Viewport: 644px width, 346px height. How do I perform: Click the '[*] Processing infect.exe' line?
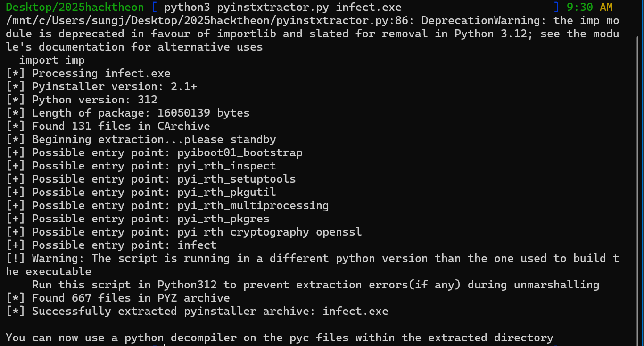[x=88, y=74]
